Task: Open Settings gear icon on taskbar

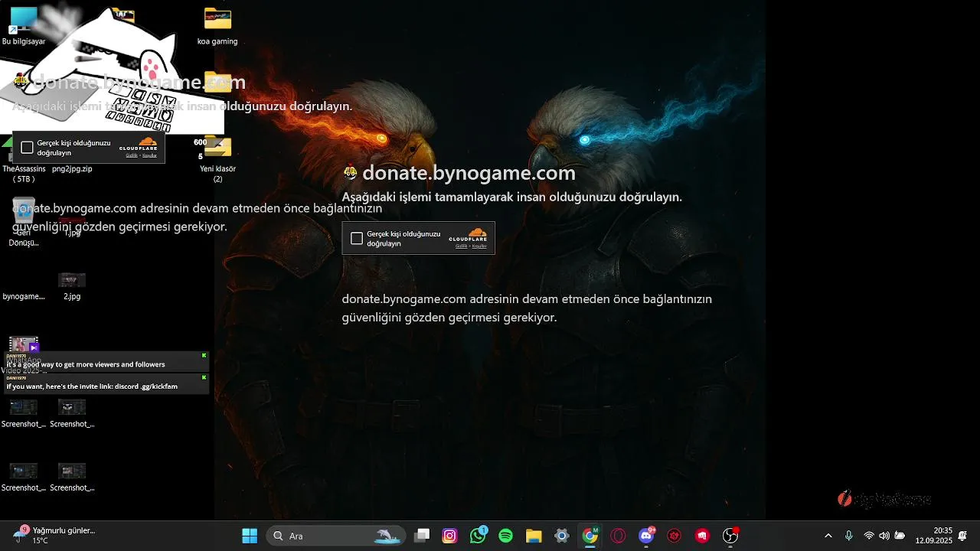Action: (562, 536)
